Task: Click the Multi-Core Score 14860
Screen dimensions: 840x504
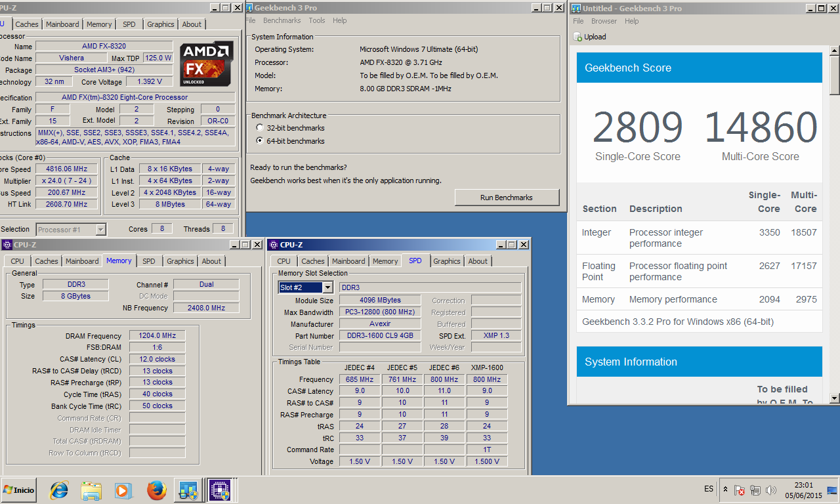Action: click(761, 128)
